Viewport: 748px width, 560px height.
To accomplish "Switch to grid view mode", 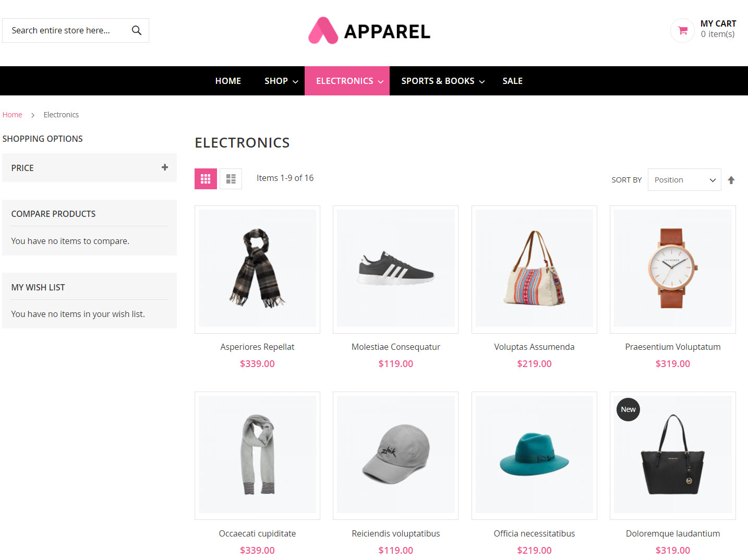I will 206,179.
